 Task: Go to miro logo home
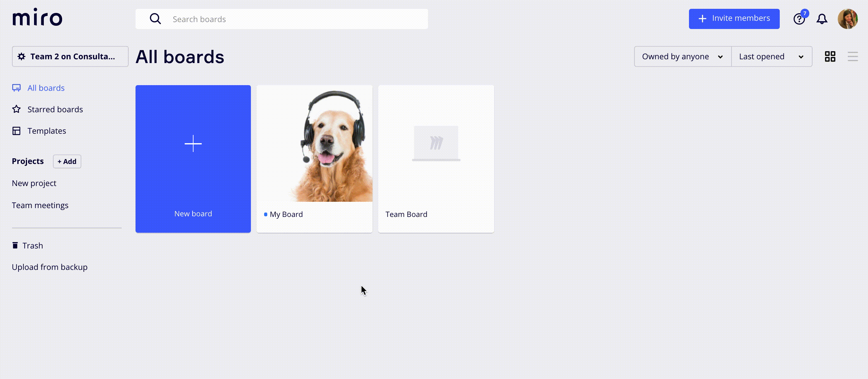(x=38, y=17)
